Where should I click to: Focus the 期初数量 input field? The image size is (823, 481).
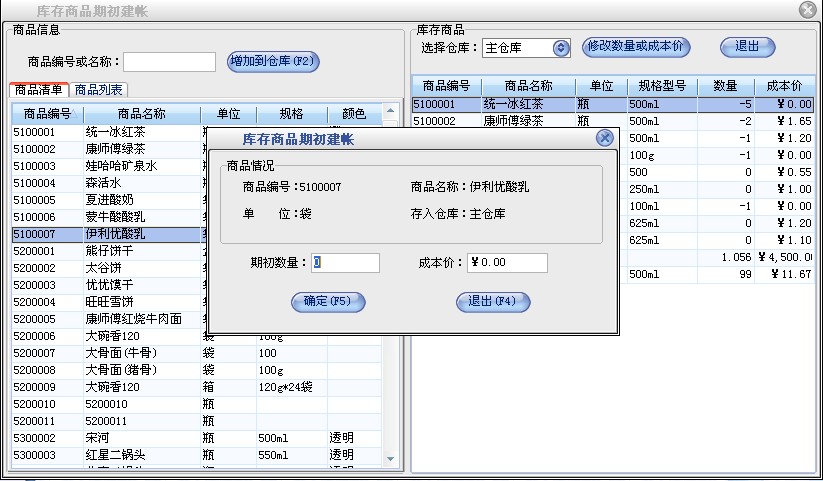[x=345, y=263]
